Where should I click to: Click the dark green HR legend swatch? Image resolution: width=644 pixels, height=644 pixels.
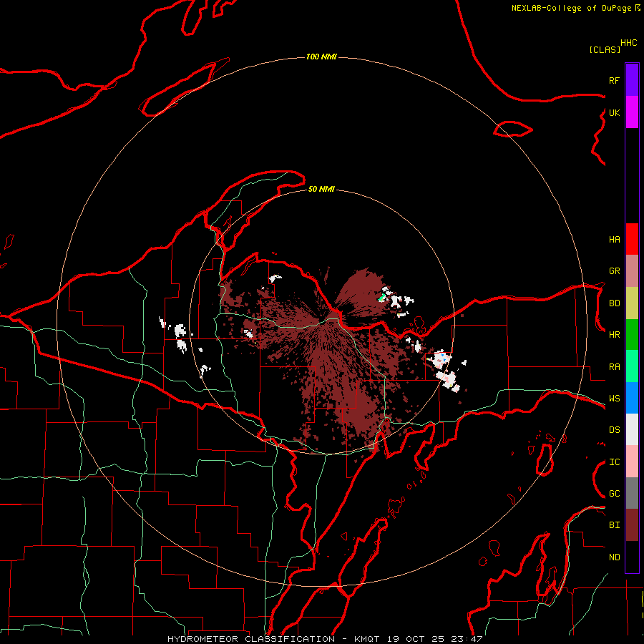(632, 335)
